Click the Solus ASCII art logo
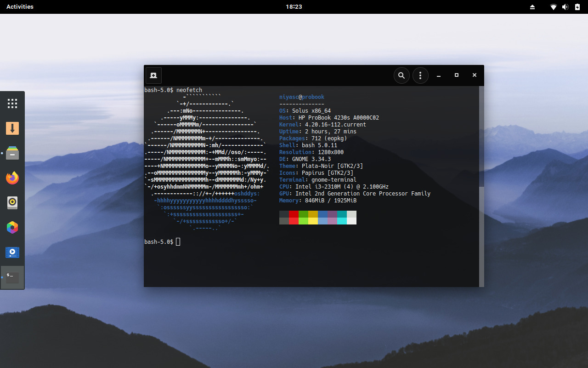This screenshot has height=368, width=588. pyautogui.click(x=207, y=162)
